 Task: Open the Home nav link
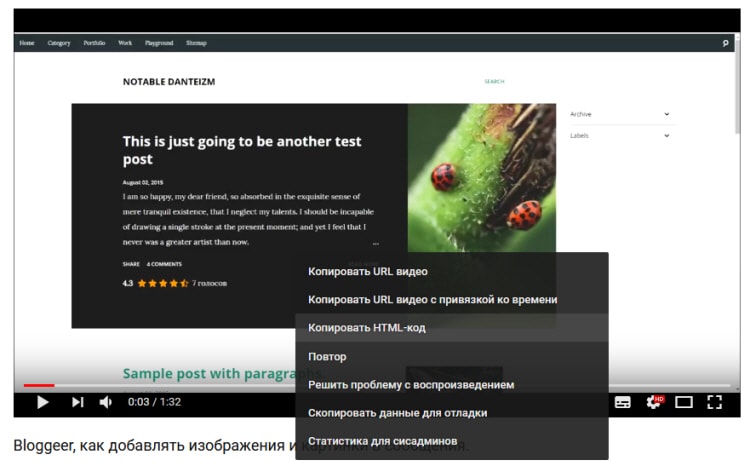[27, 43]
